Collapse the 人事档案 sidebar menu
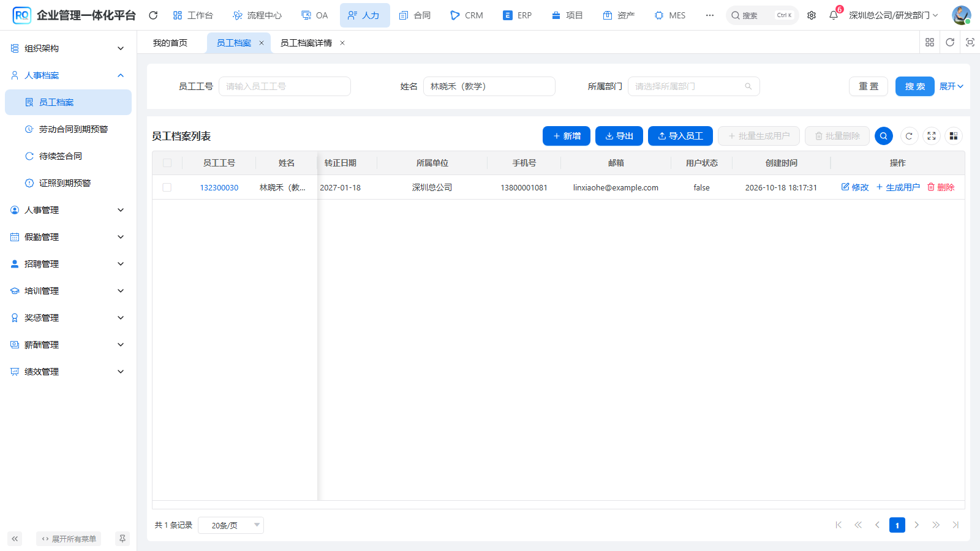The image size is (980, 551). point(68,75)
